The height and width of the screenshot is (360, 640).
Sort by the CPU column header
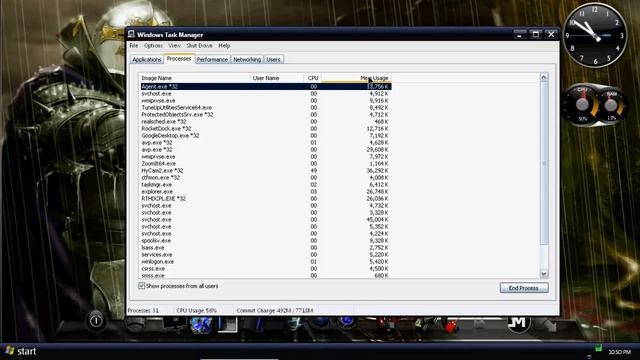[313, 78]
